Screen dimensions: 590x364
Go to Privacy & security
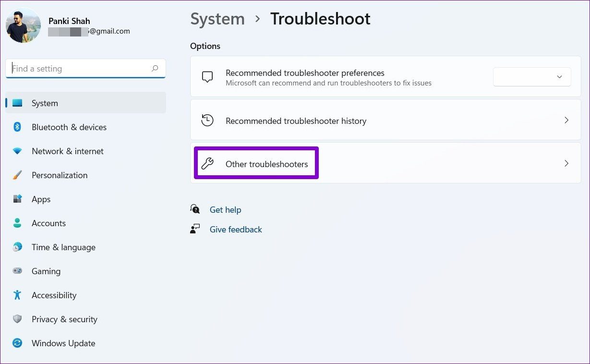tap(85, 319)
